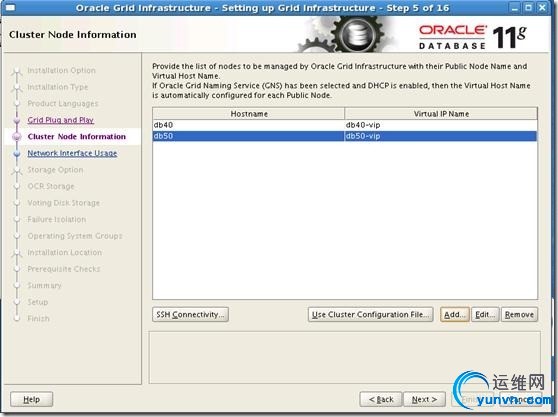Edit the selected node entry
The width and height of the screenshot is (558, 417).
click(x=485, y=315)
